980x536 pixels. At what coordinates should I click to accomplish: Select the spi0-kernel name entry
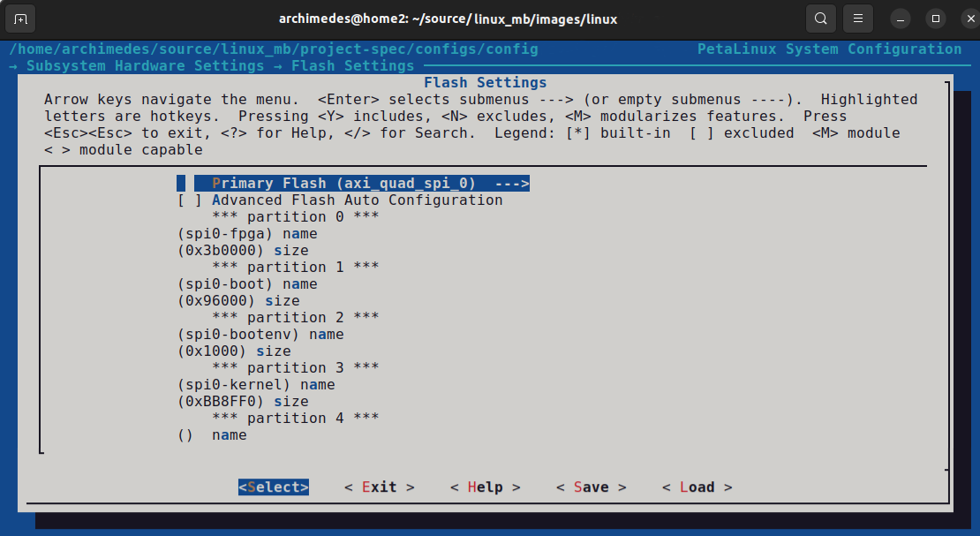pos(256,385)
